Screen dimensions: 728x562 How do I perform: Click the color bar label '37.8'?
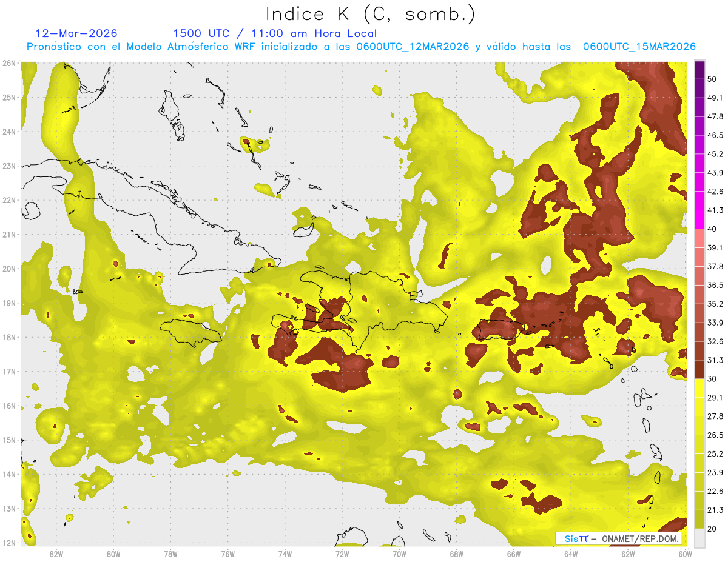[715, 266]
